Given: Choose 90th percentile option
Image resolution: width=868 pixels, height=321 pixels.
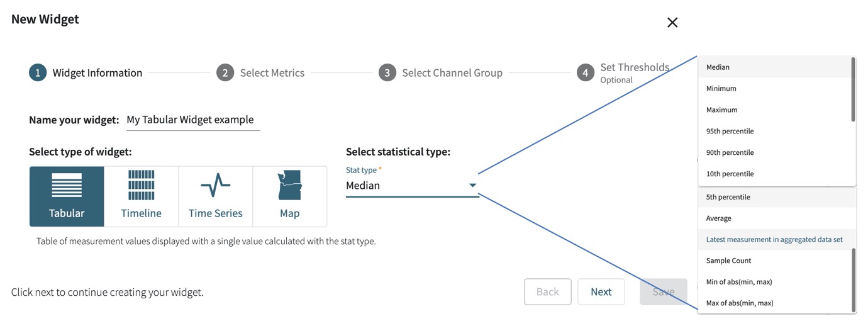Looking at the screenshot, I should [774, 153].
